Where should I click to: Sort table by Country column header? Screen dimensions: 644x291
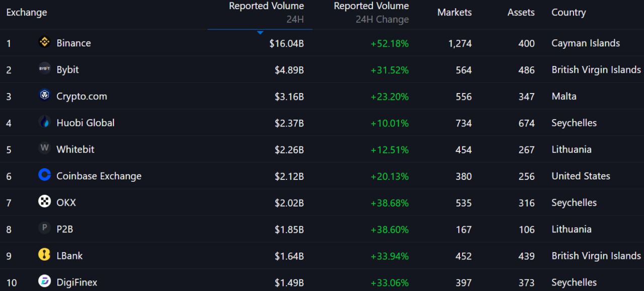coord(569,13)
